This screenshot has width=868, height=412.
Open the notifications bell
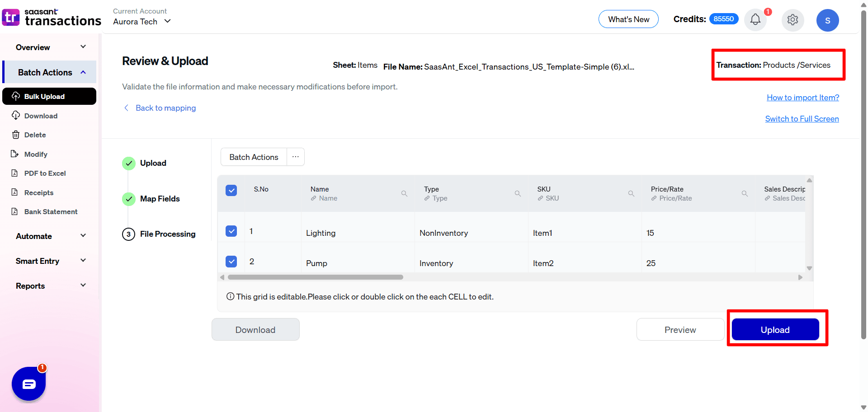755,19
